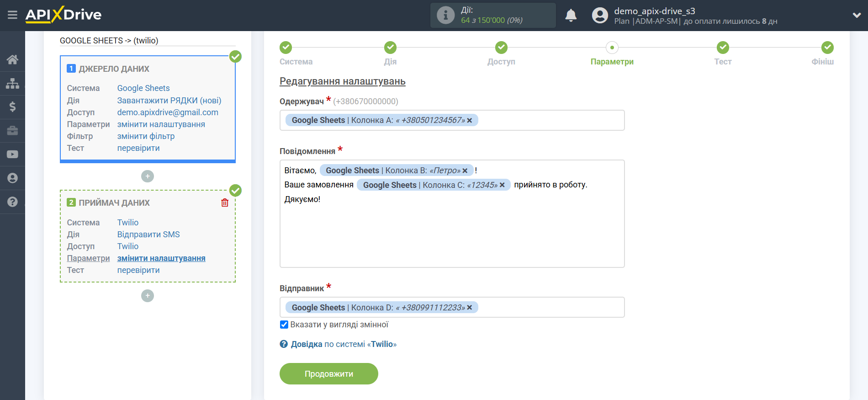Click the Продовжити button
868x400 pixels.
(329, 374)
